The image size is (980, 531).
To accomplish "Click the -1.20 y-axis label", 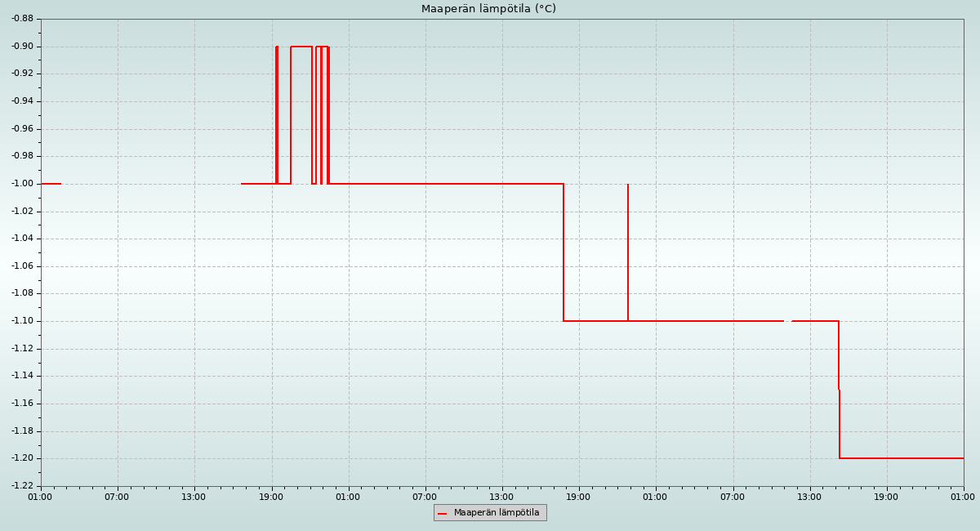I will pos(22,458).
